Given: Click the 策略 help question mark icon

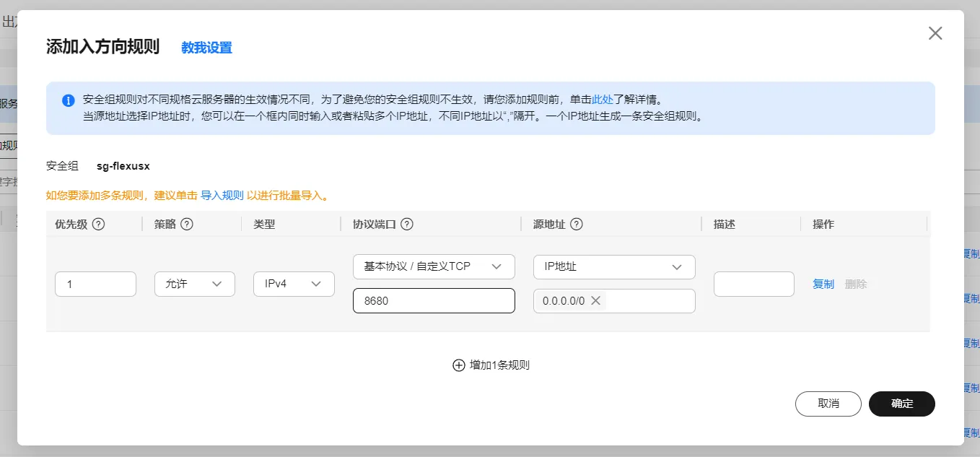Looking at the screenshot, I should coord(186,225).
